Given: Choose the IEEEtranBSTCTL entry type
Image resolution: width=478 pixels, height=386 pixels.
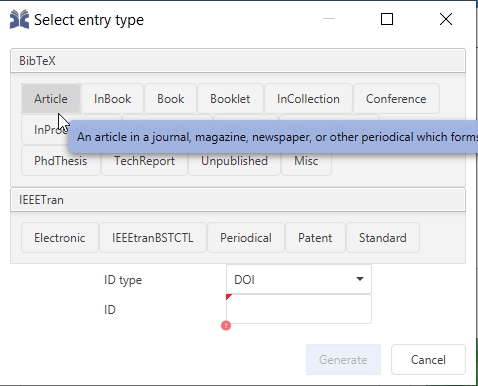Looking at the screenshot, I should [153, 238].
